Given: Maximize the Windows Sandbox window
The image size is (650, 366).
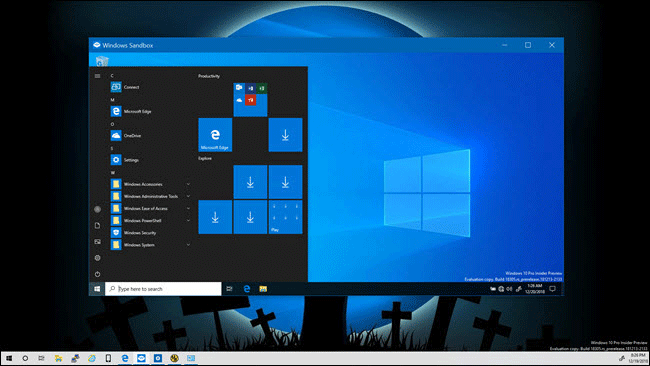Looking at the screenshot, I should pyautogui.click(x=528, y=45).
